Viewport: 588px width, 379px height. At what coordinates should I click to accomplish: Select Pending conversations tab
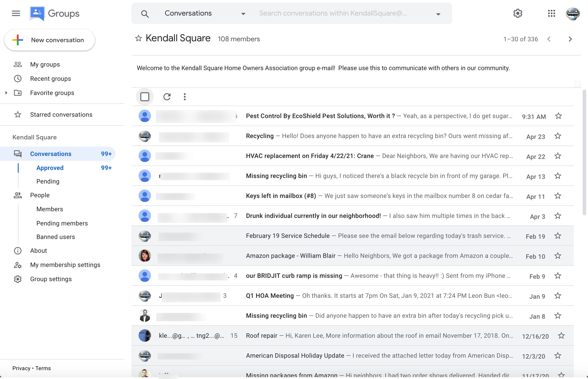coord(47,181)
